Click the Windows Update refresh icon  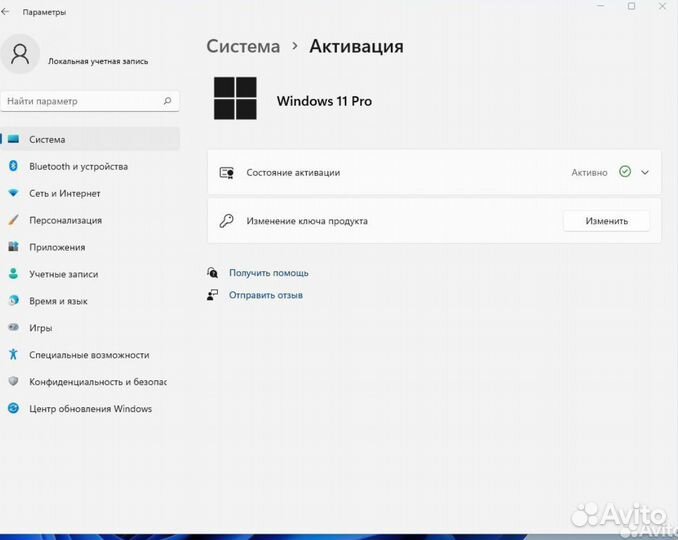[x=13, y=408]
